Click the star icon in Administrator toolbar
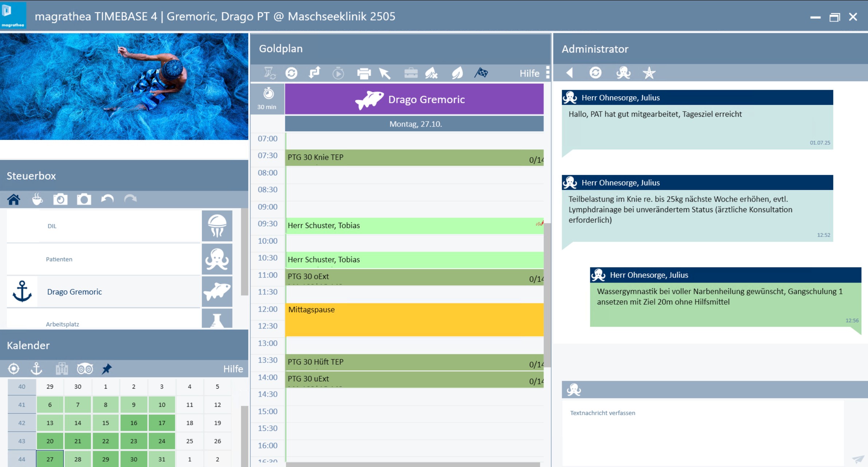868x467 pixels. (x=649, y=73)
